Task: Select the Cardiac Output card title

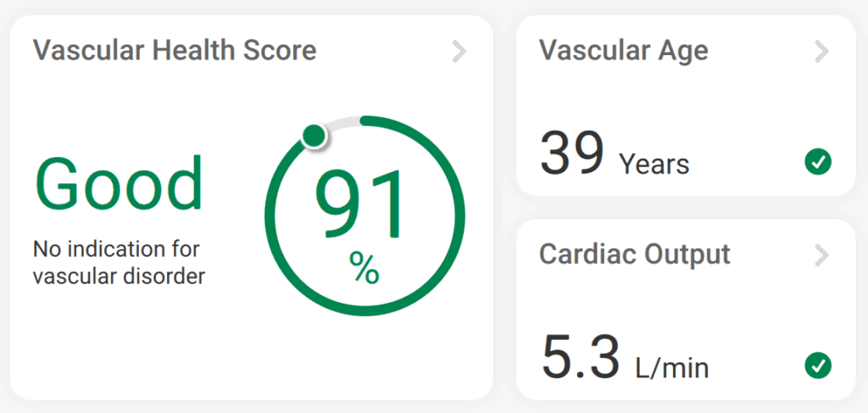Action: [634, 254]
